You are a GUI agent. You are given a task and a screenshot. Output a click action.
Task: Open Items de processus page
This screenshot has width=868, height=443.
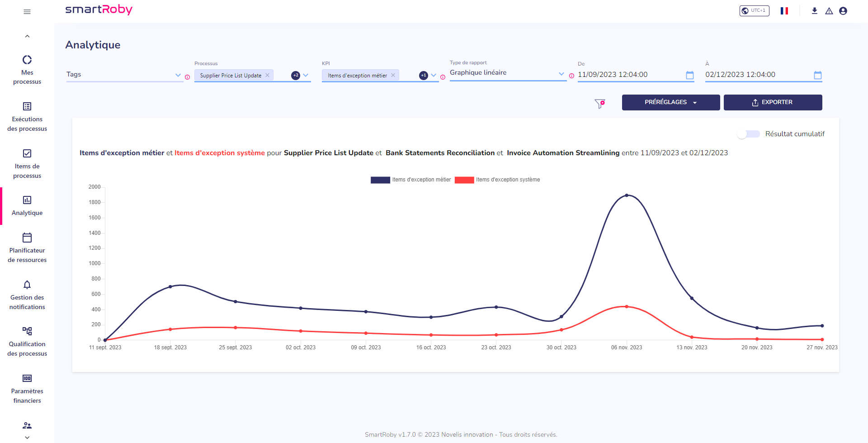coord(27,164)
